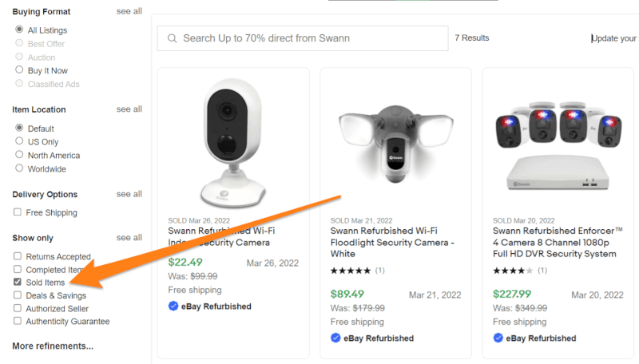
Task: Open More refinements options
Action: click(x=53, y=346)
